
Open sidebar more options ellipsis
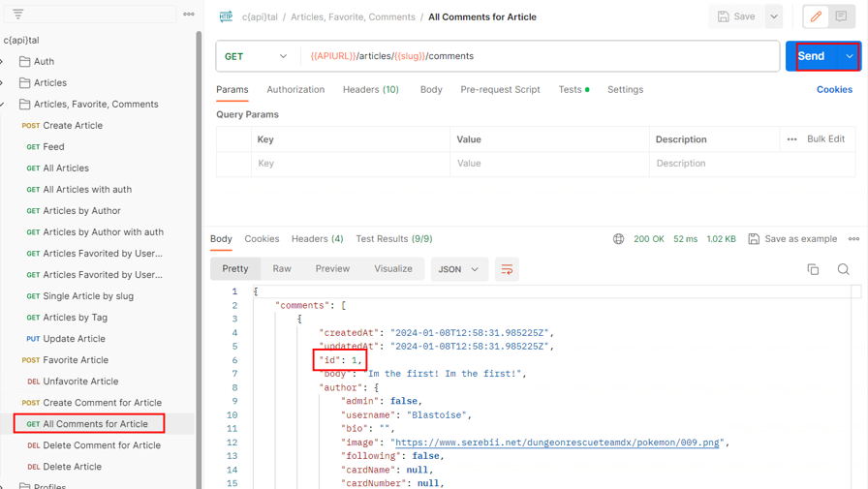click(x=189, y=14)
